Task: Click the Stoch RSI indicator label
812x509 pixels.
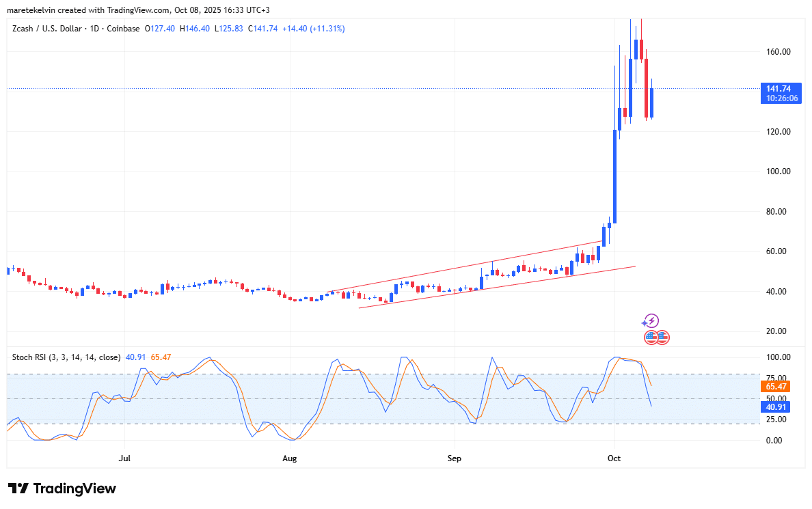Action: click(x=66, y=357)
